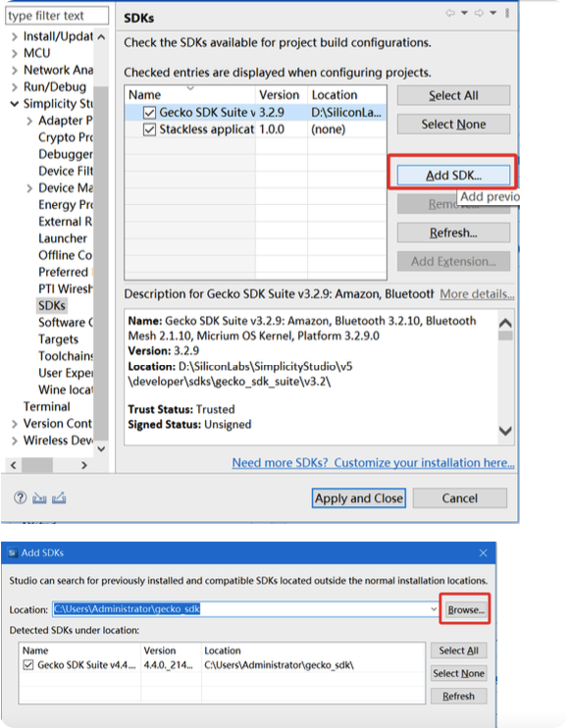Select the User Experience tree item
Image resolution: width=568 pixels, height=728 pixels.
pos(66,373)
